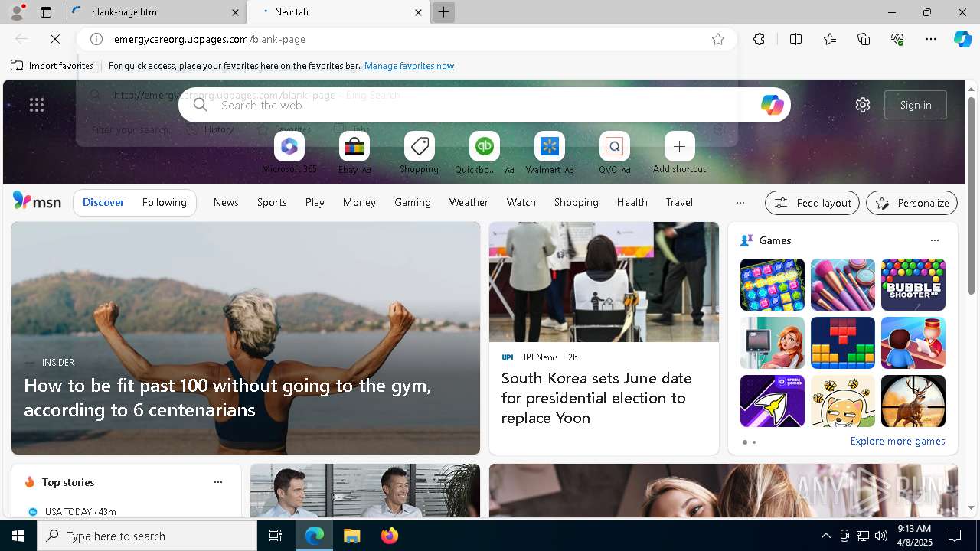980x551 pixels.
Task: Toggle split screen icon
Action: [795, 39]
